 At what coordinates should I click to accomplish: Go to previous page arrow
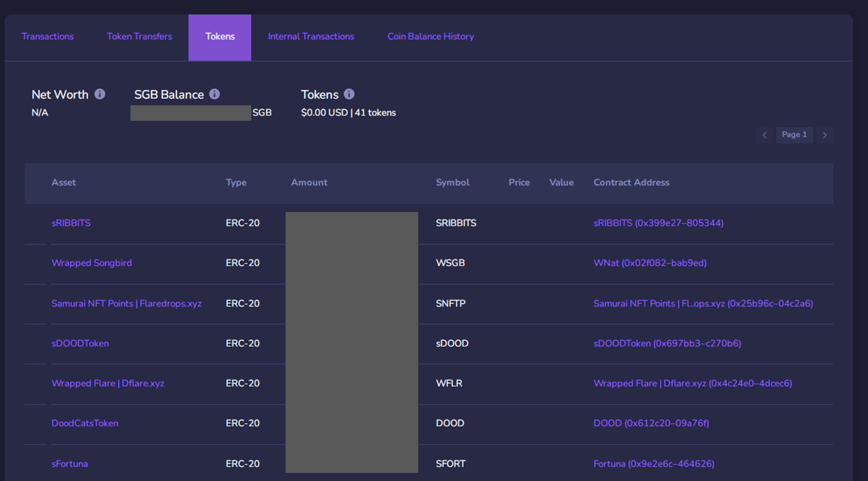(764, 135)
